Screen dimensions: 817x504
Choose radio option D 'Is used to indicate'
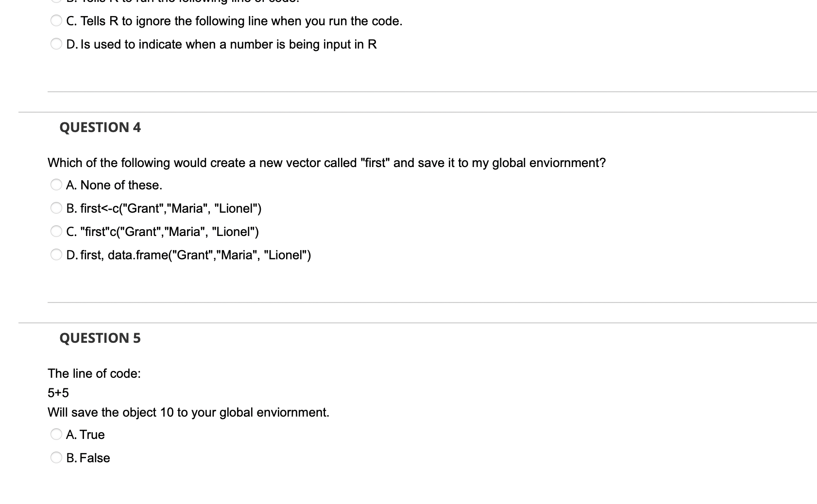[56, 44]
